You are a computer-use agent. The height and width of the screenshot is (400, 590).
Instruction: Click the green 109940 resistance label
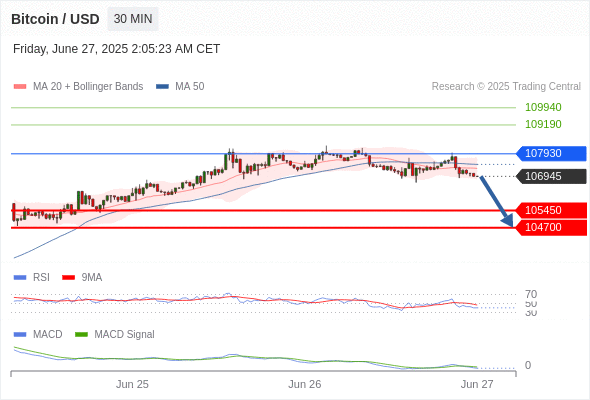coord(543,107)
